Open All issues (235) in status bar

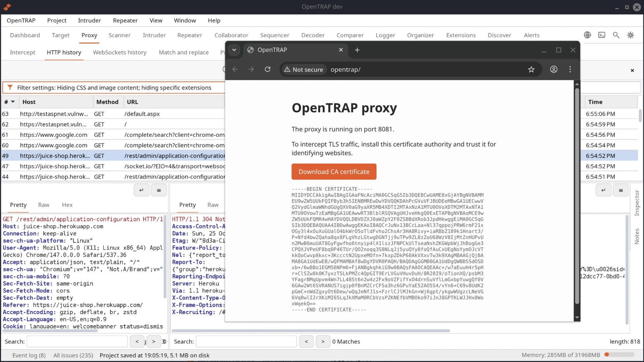(73, 355)
